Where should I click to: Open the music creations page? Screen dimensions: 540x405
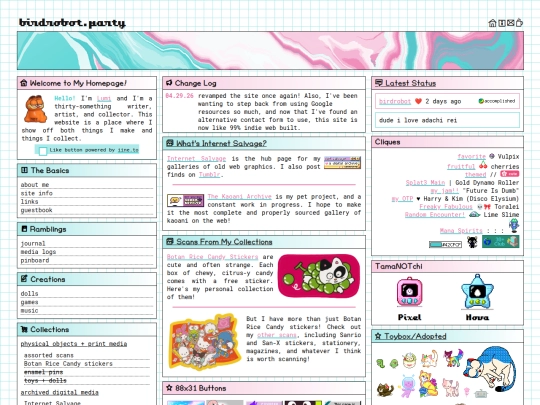(29, 311)
